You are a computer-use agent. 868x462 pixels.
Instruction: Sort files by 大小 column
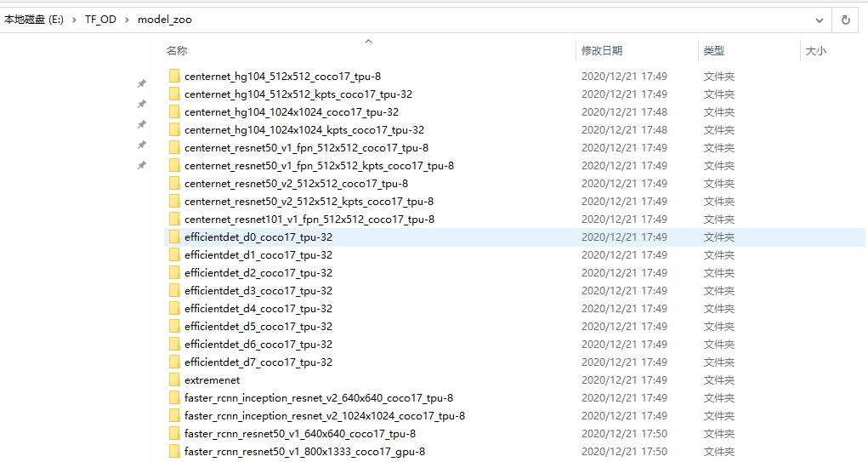[815, 50]
